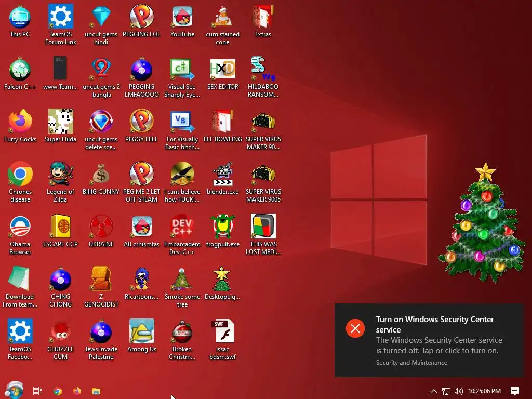Launch Firefox from the taskbar

pyautogui.click(x=77, y=391)
